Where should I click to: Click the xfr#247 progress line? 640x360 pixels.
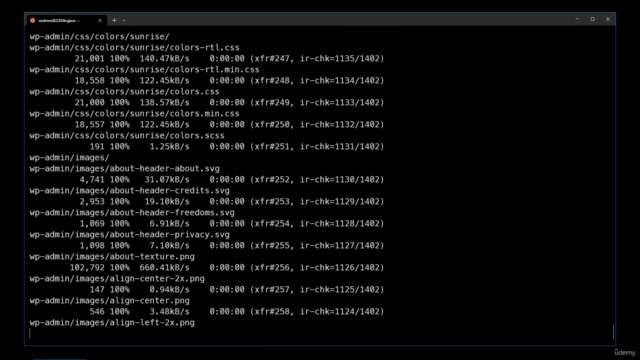point(229,58)
